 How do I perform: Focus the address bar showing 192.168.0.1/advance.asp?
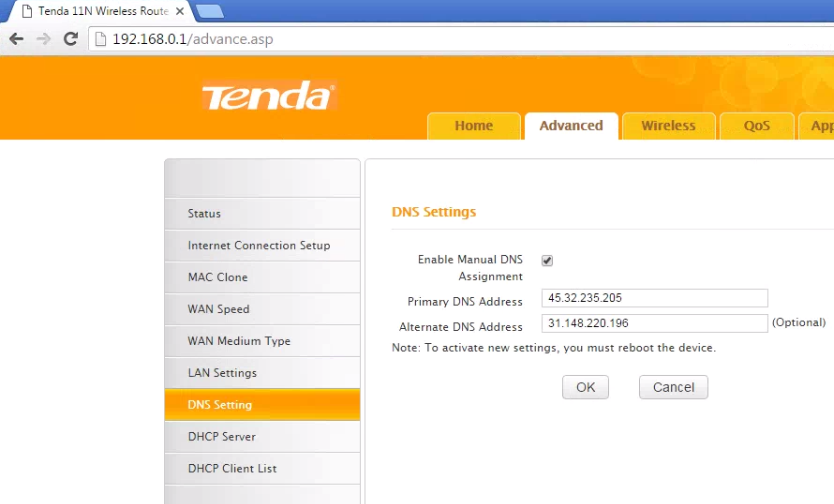(x=462, y=39)
